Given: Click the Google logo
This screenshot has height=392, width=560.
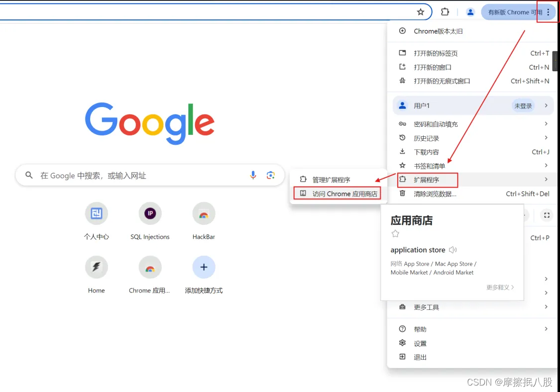Looking at the screenshot, I should pos(150,123).
